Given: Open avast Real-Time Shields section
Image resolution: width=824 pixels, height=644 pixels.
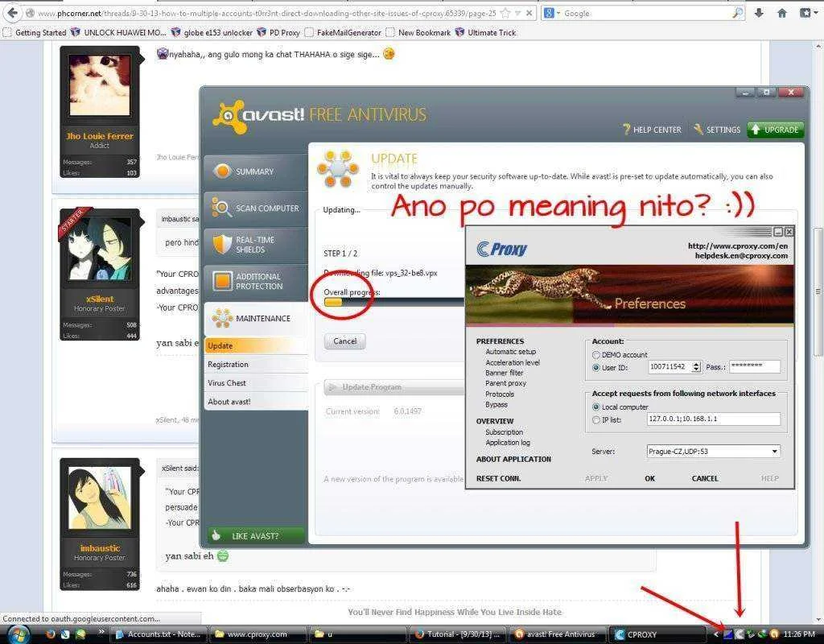Looking at the screenshot, I should 256,245.
